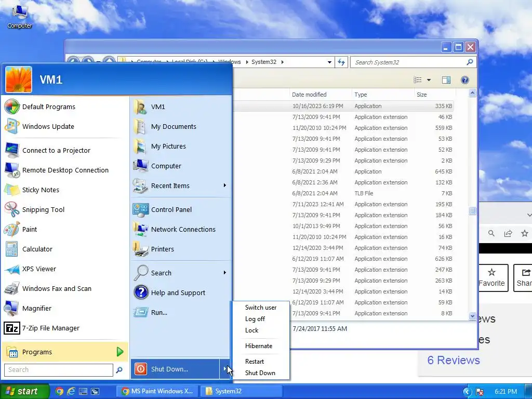The image size is (532, 399).
Task: Switch to System32 taskbar button
Action: [x=241, y=391]
